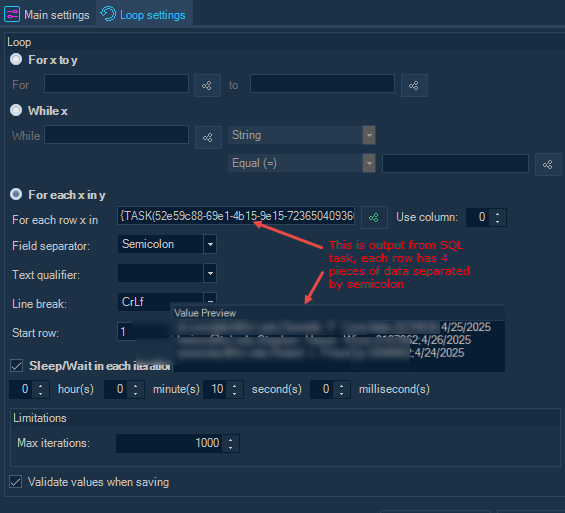The image size is (565, 513).
Task: Open the Field separator Semicolon dropdown
Action: (167, 244)
